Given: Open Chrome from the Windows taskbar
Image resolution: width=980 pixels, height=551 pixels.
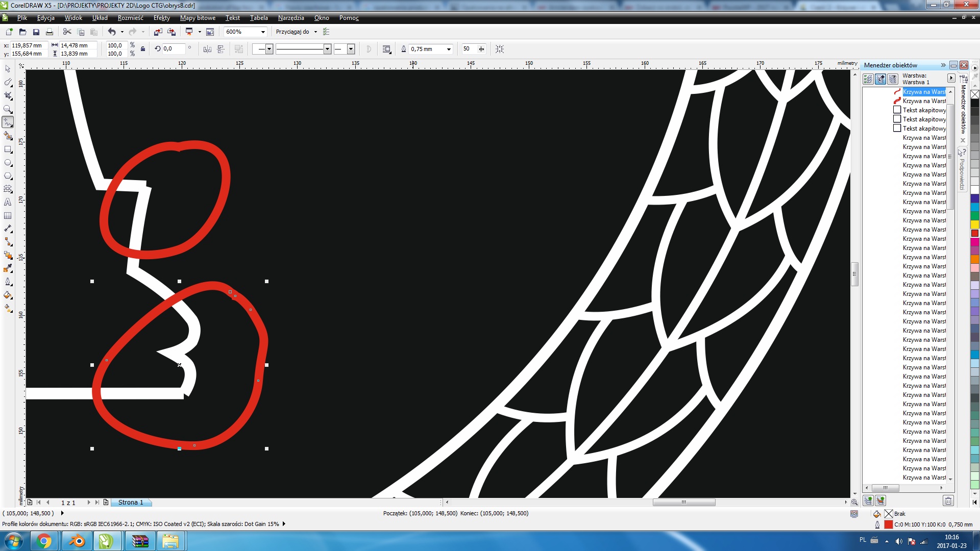Looking at the screenshot, I should (44, 541).
